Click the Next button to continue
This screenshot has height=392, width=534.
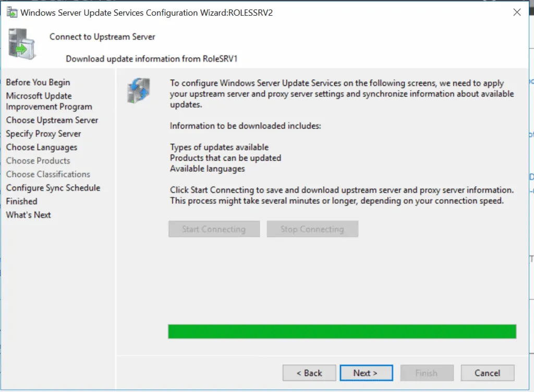pyautogui.click(x=366, y=373)
